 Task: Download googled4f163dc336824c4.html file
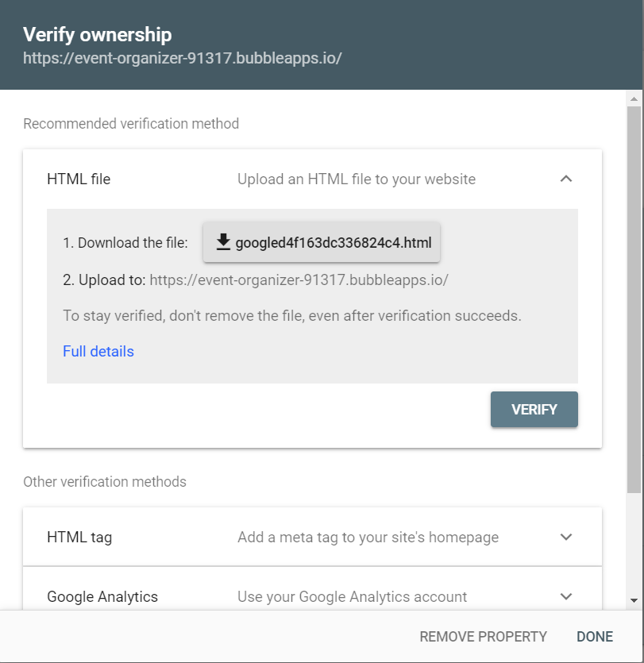322,242
